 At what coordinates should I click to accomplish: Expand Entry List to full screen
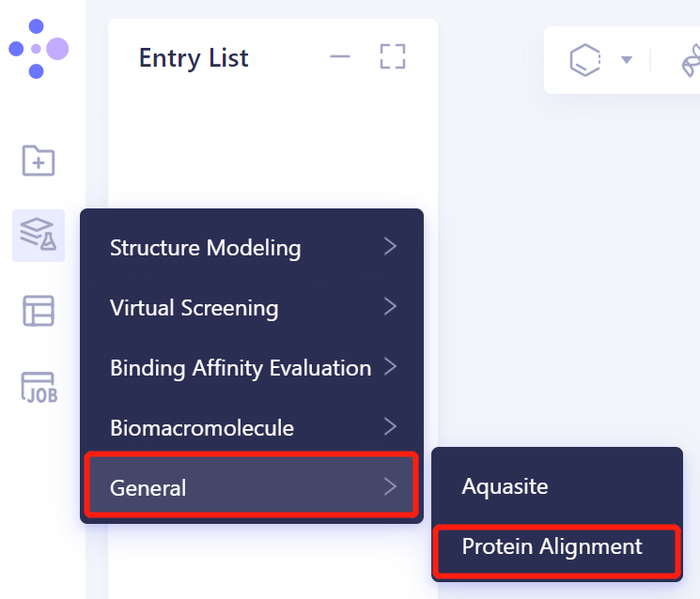tap(393, 56)
